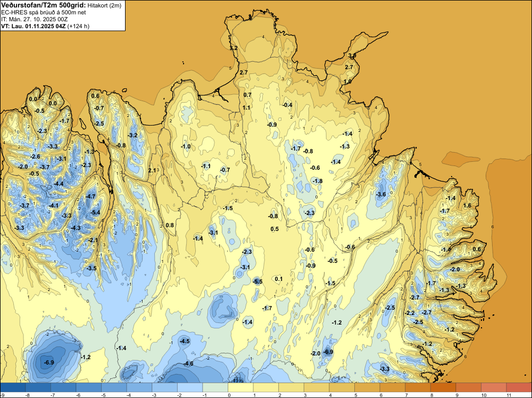Click the '-4.3' temperature value on the map
The height and width of the screenshot is (398, 532).
[x=76, y=228]
